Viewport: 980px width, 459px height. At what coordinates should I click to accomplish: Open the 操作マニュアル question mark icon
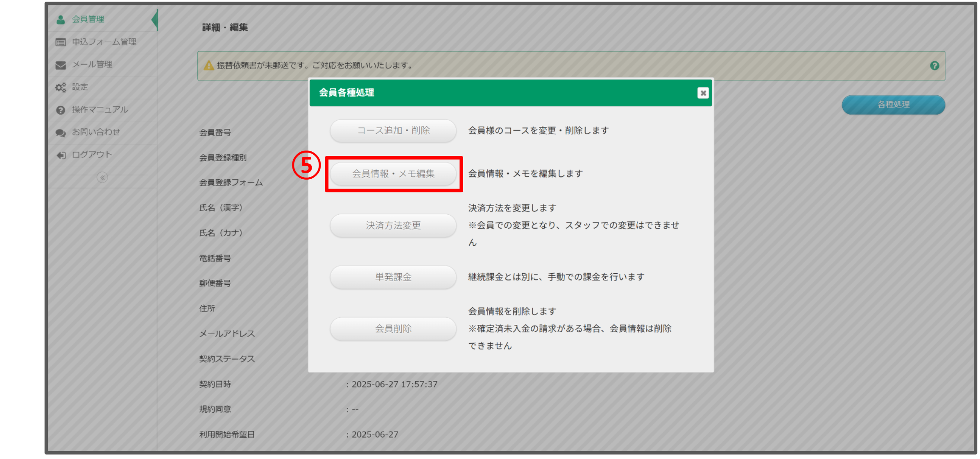pos(61,109)
